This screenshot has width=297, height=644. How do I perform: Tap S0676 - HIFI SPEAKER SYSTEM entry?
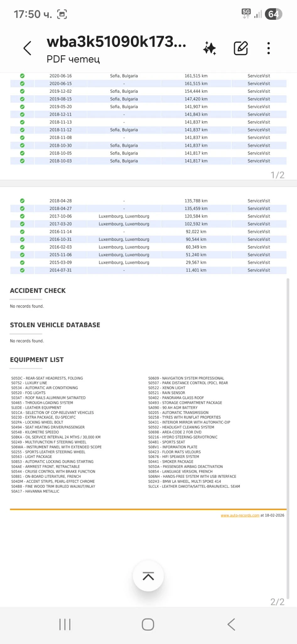pos(174,457)
